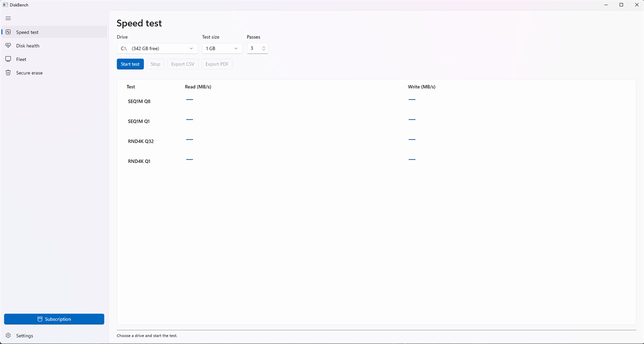Maximize the DiskBench window
This screenshot has height=344, width=644.
click(621, 5)
